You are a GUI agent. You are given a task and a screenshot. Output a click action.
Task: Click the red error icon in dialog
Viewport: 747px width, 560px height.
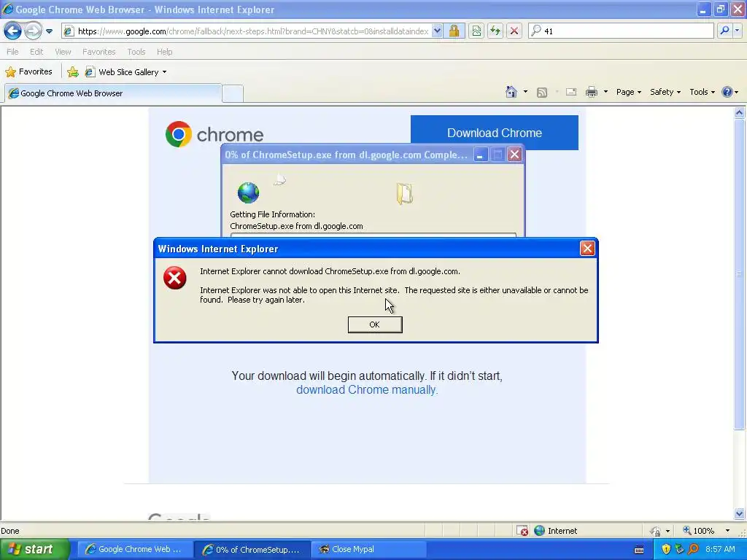[175, 278]
